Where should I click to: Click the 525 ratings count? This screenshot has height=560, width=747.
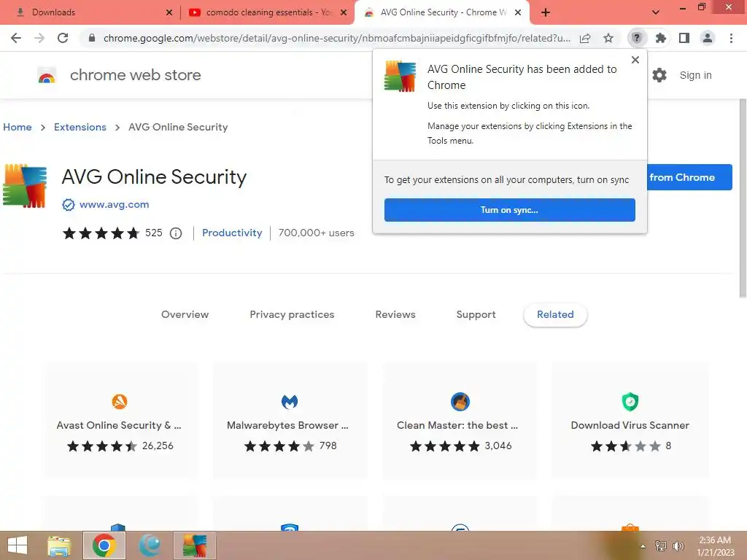pos(154,233)
